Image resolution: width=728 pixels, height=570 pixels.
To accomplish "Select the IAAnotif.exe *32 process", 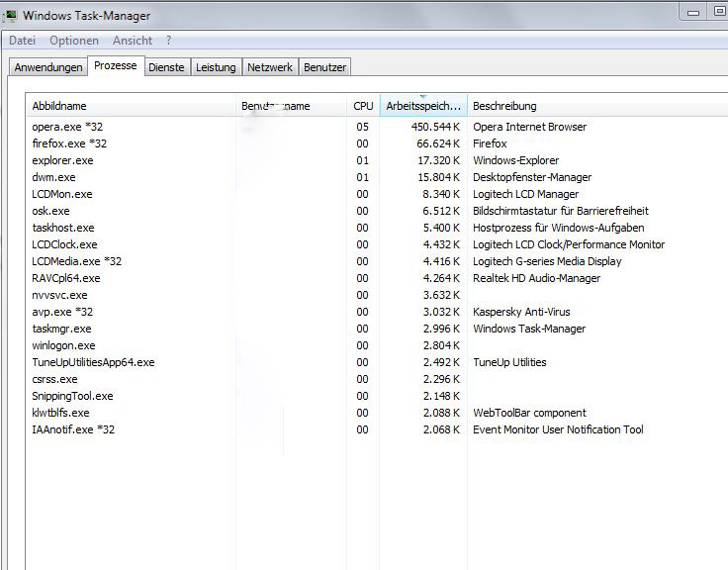I will coord(73,429).
